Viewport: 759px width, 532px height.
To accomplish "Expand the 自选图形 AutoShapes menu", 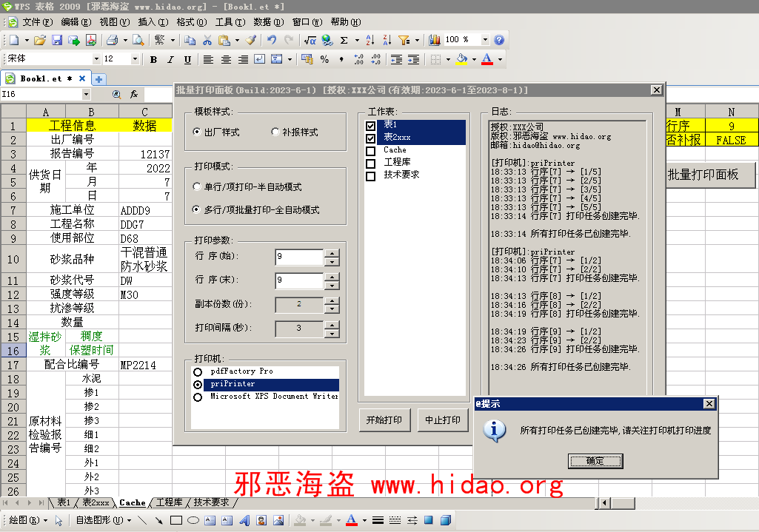I will tap(104, 520).
